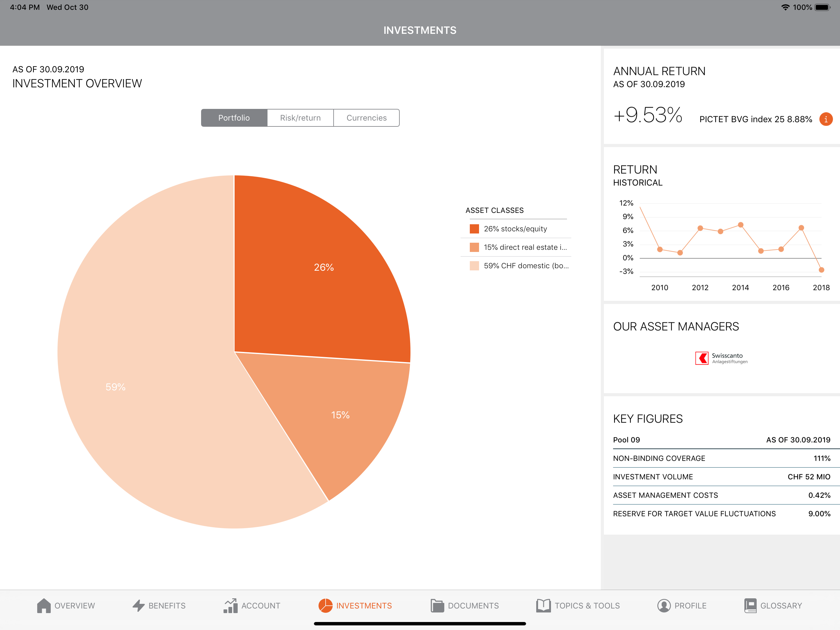Tap the 15% pie chart slice
The height and width of the screenshot is (630, 840).
(340, 415)
